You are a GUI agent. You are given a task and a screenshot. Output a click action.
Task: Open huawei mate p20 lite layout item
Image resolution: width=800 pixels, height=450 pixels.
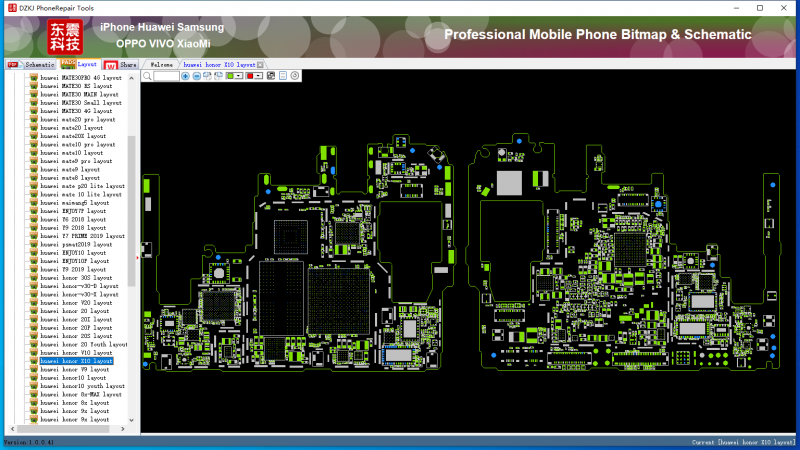82,186
